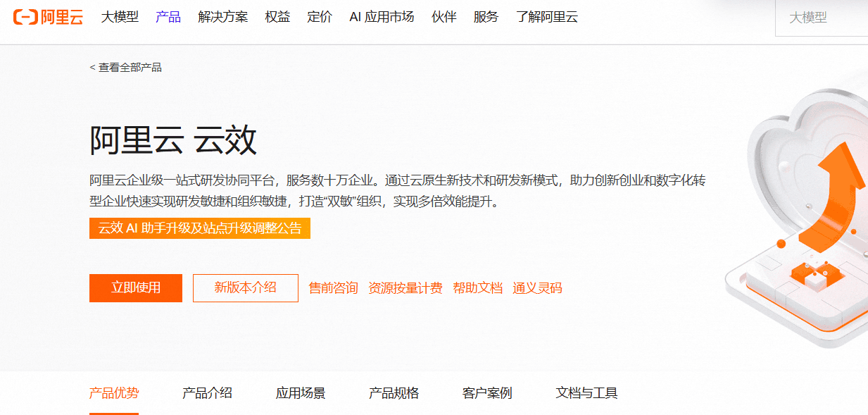The width and height of the screenshot is (868, 415).
Task: Open the 云效 AI 助手升级 announcement banner
Action: (200, 228)
